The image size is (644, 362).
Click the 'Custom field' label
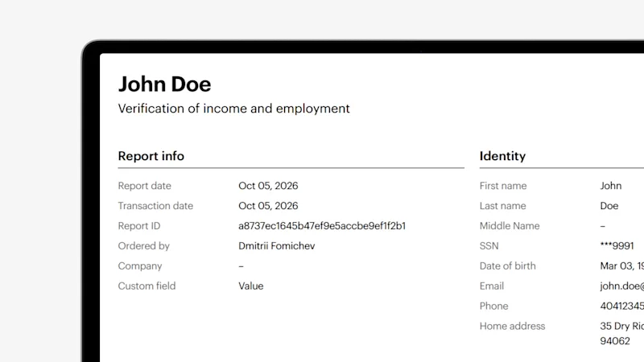point(147,286)
